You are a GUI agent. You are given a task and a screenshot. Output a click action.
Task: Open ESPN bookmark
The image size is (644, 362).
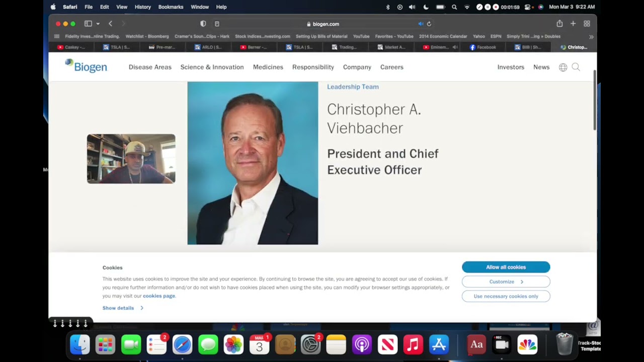tap(496, 36)
